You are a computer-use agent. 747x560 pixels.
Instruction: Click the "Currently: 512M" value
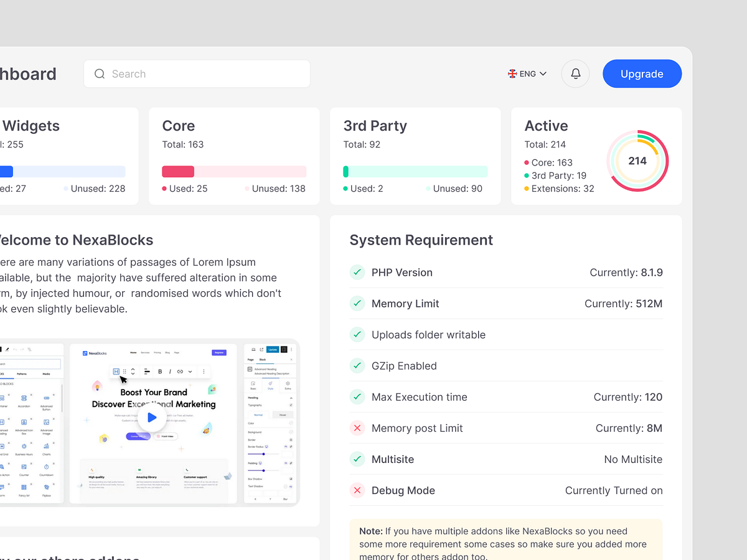624,304
